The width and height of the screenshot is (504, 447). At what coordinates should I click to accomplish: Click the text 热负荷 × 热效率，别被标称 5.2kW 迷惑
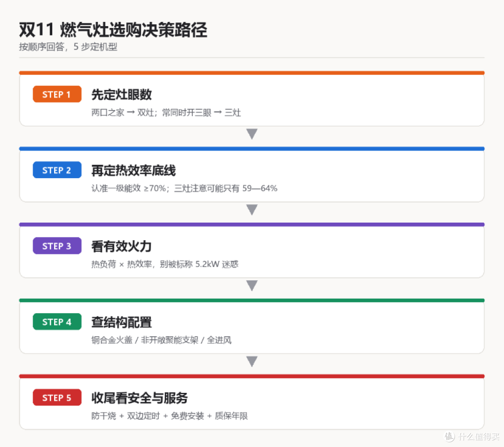tap(165, 264)
